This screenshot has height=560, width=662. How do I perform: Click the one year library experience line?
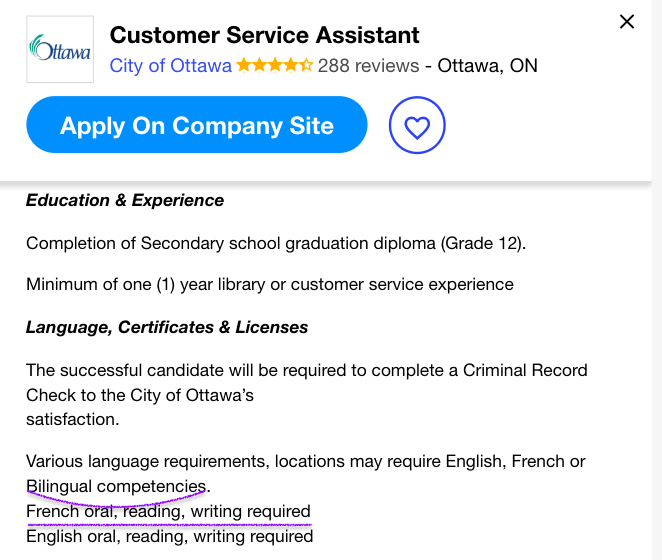270,285
